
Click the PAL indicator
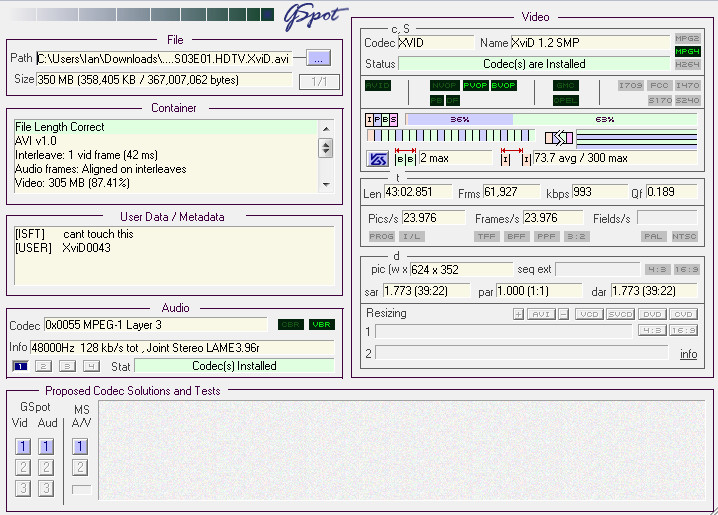653,237
